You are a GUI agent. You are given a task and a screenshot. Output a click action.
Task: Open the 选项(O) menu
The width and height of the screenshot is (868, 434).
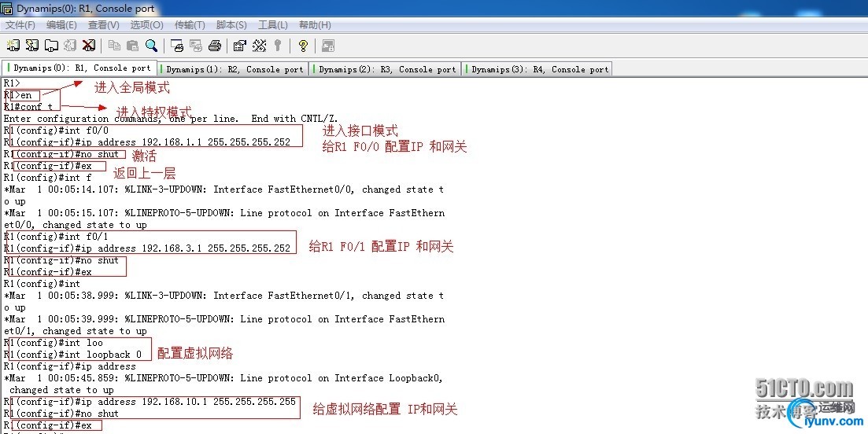pos(146,25)
